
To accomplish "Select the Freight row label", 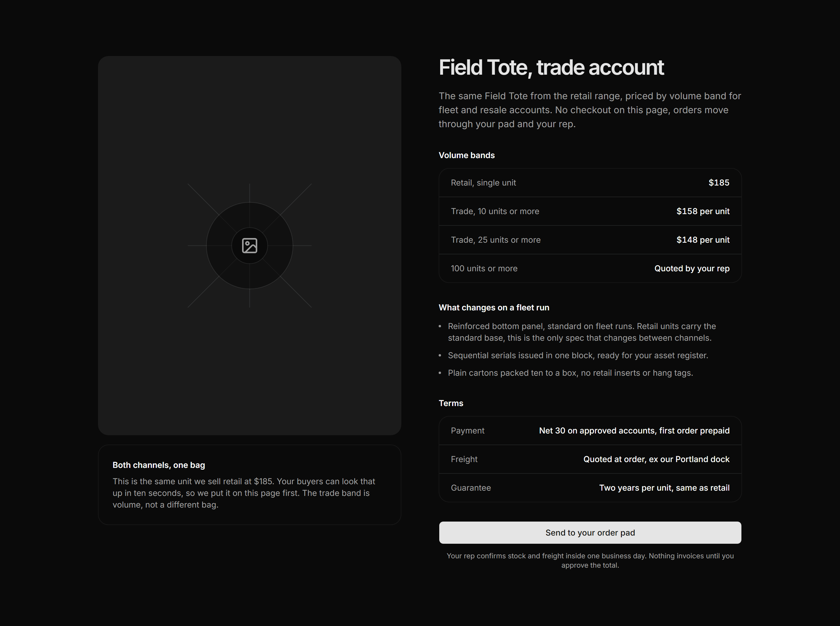I will click(464, 459).
